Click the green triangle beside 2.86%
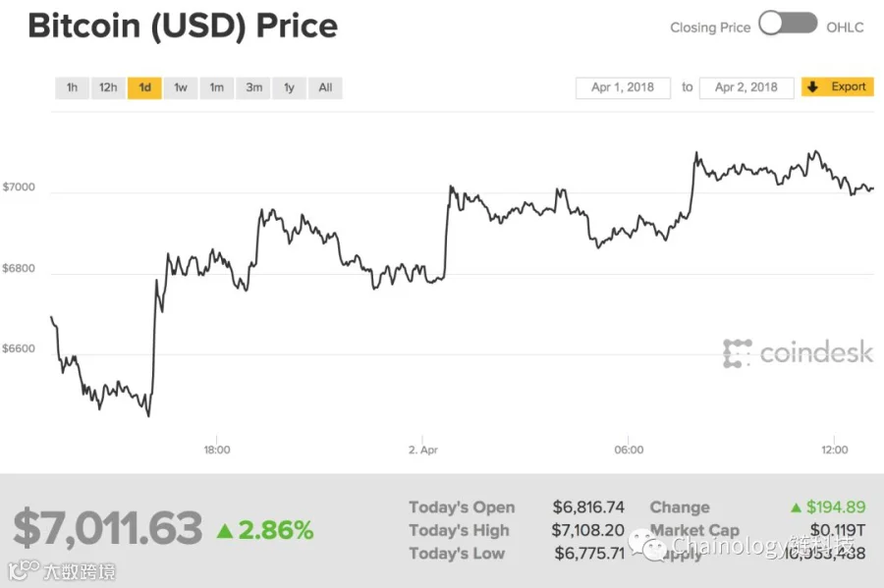Screen dimensions: 884x588 pyautogui.click(x=225, y=530)
